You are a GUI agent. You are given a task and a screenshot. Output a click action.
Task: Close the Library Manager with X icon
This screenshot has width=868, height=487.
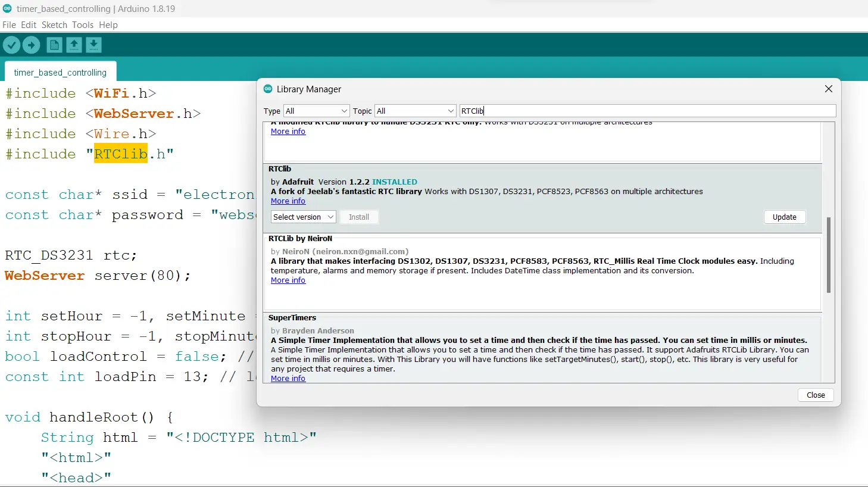[828, 89]
